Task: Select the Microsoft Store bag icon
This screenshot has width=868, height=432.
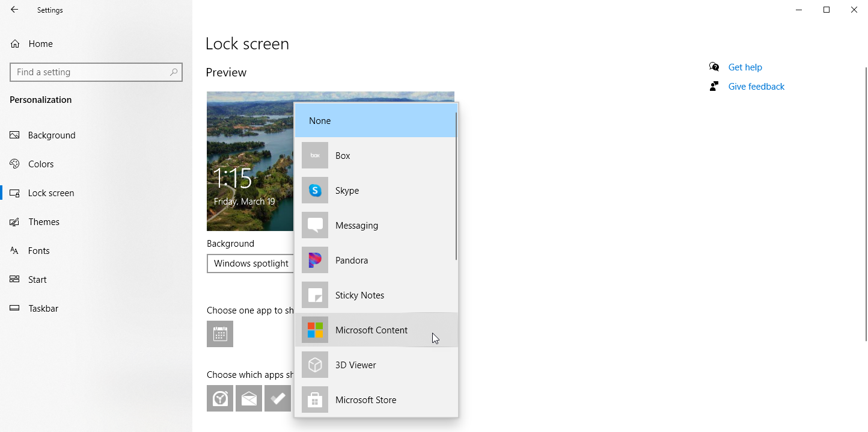Action: (x=315, y=400)
